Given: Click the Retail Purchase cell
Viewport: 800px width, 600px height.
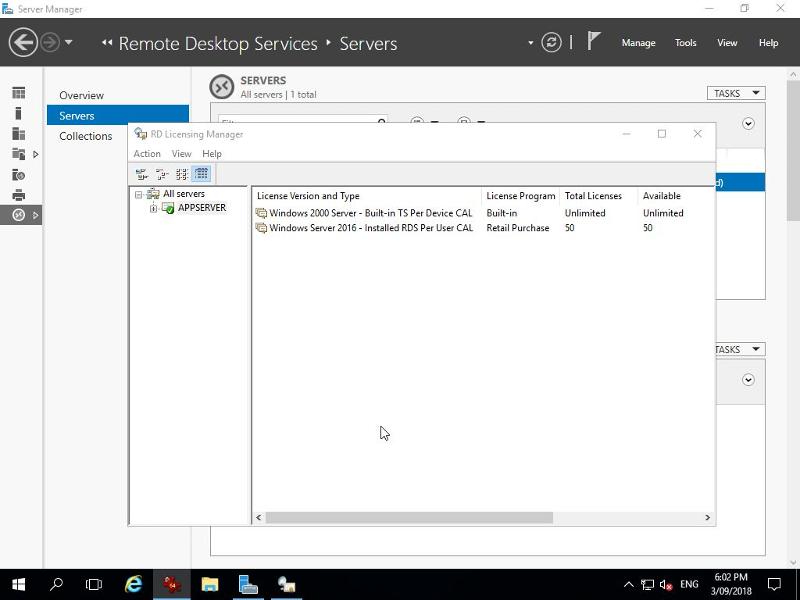Looking at the screenshot, I should [x=517, y=228].
